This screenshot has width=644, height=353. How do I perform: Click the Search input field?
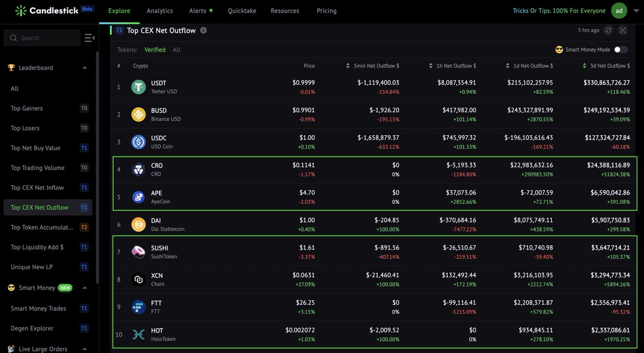pyautogui.click(x=42, y=38)
